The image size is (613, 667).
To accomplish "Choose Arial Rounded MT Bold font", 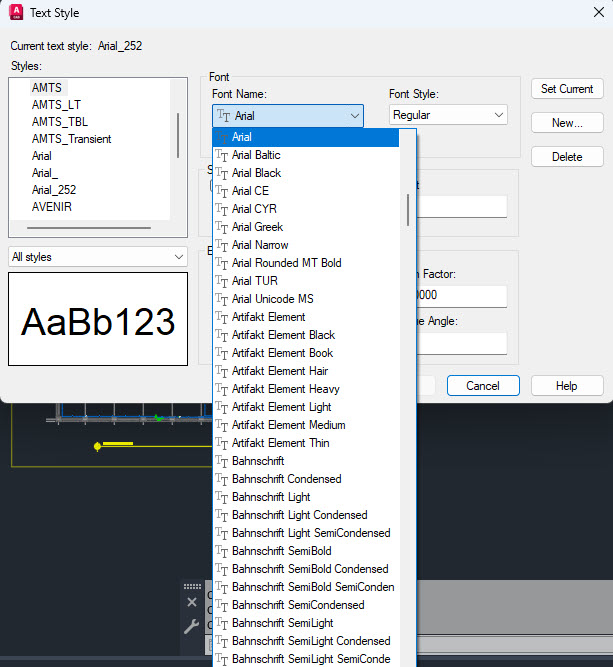I will [x=306, y=263].
